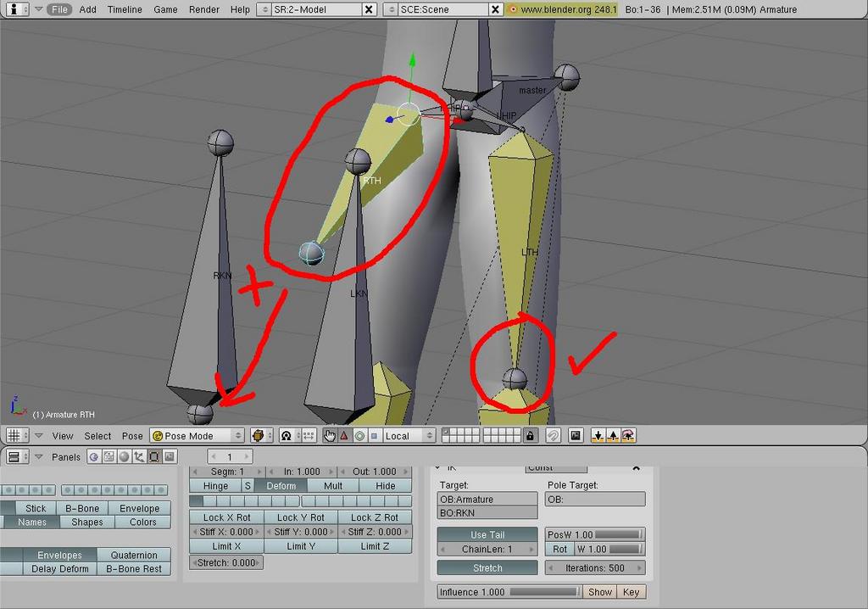Toggle Use Tail in IK constraint
Screen dimensions: 868x609
487,534
